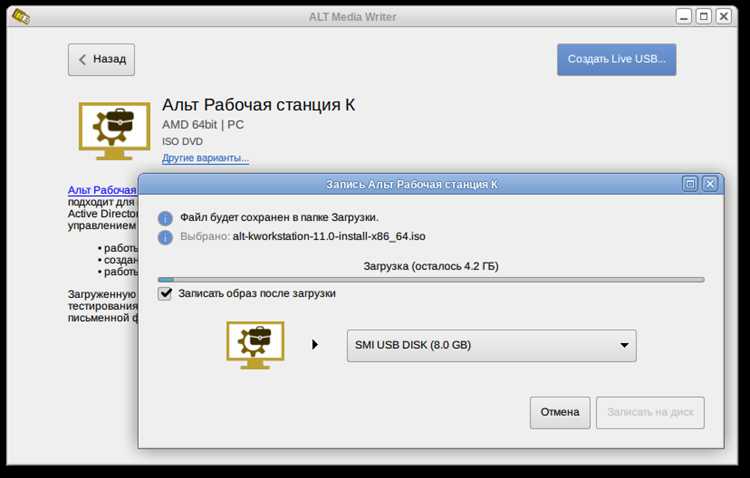Toggle Записать образ после загрузки checkbox

165,293
